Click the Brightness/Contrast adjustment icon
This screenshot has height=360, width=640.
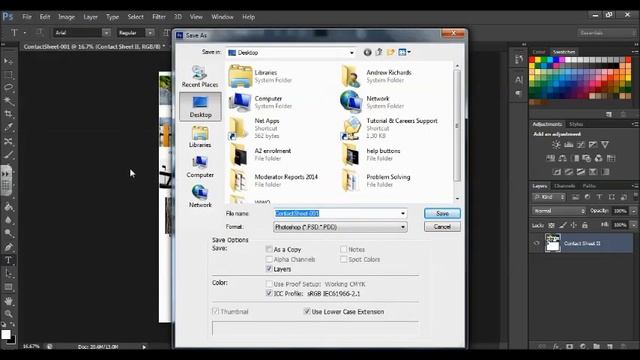pyautogui.click(x=556, y=145)
